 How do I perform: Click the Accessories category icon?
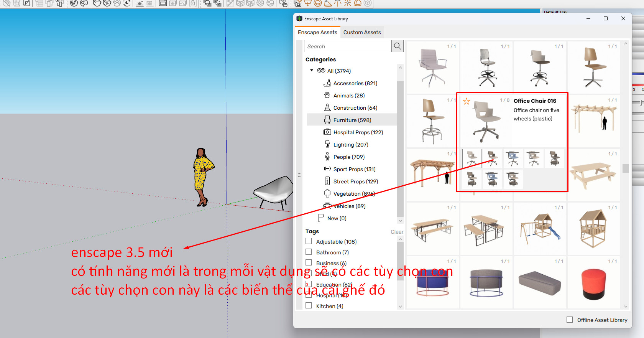pyautogui.click(x=327, y=83)
